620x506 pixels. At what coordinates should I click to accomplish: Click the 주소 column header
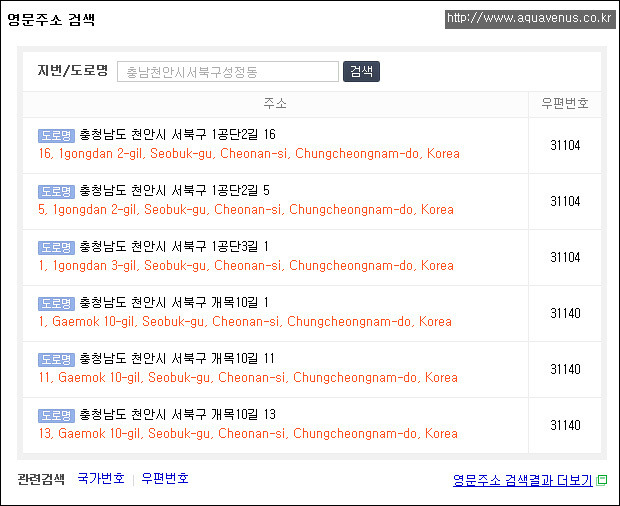[275, 104]
